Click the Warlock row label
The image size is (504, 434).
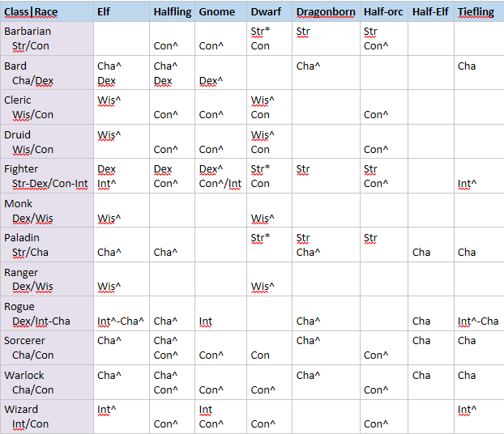coord(24,375)
